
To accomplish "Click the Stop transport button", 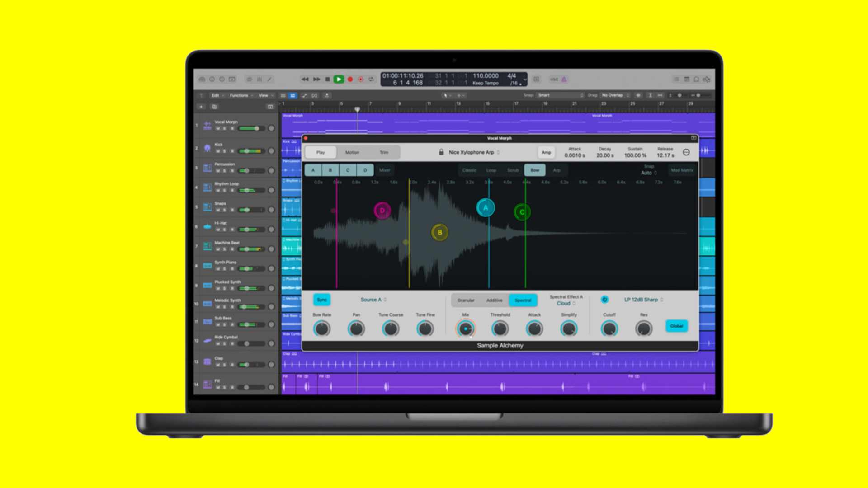I will [328, 80].
